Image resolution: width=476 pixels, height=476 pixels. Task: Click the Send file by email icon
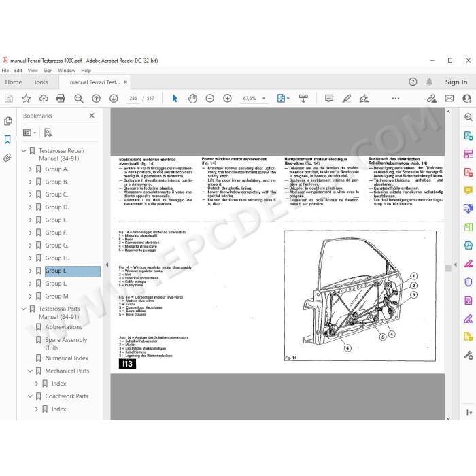coord(449,99)
